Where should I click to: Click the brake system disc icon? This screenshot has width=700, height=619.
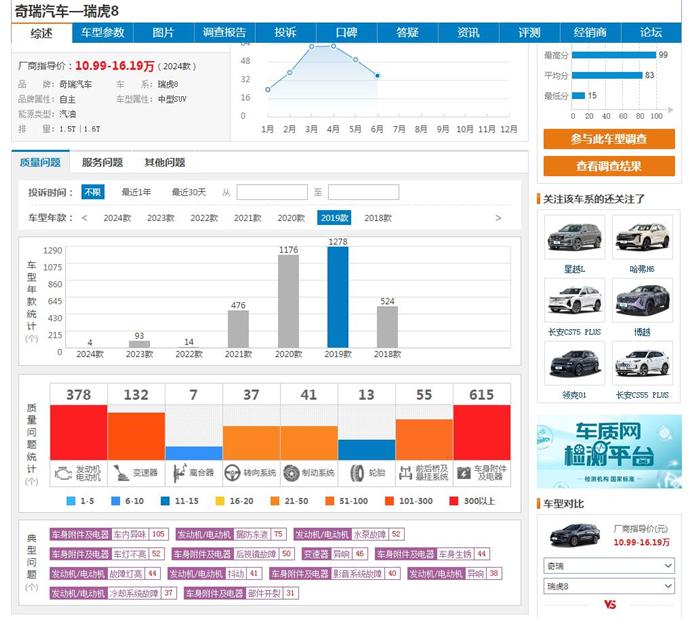(291, 473)
